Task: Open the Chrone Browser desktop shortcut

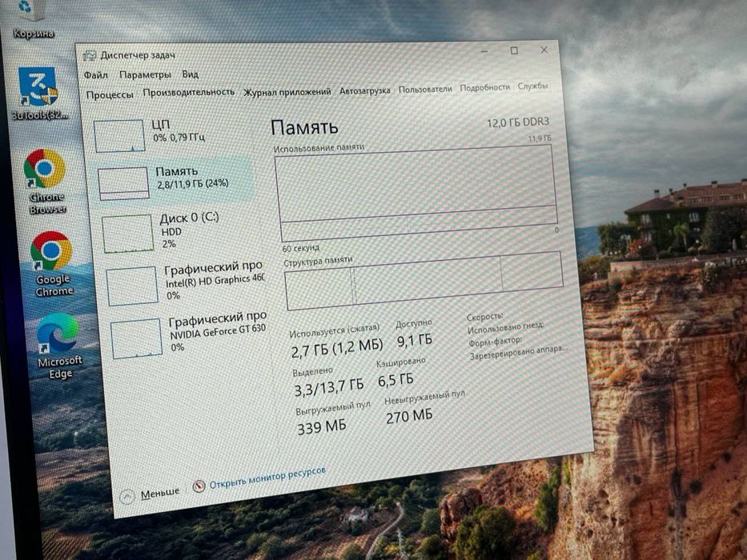Action: (46, 182)
